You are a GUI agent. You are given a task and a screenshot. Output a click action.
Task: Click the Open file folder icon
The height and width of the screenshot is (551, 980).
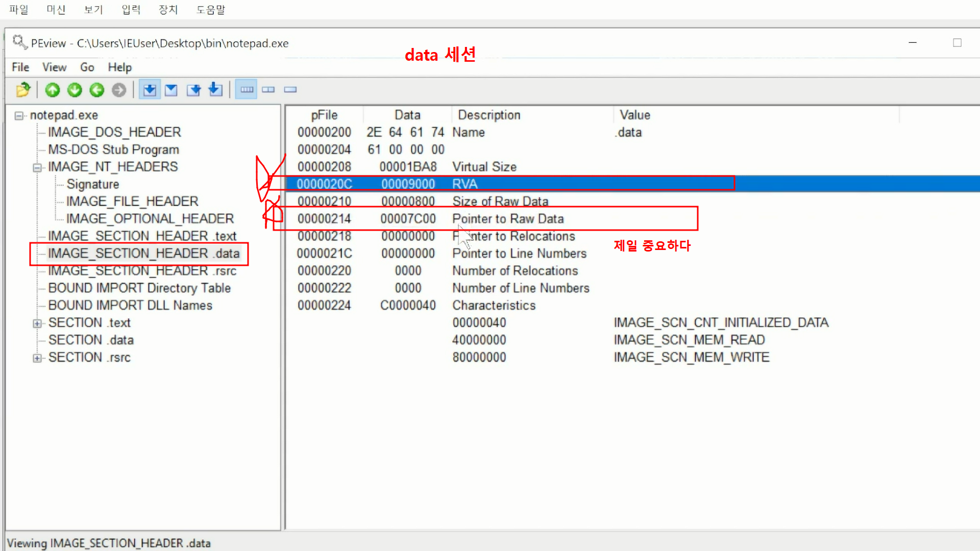(x=23, y=90)
